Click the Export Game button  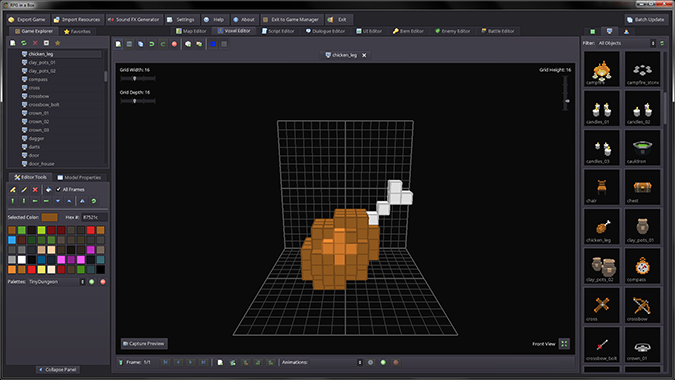(x=27, y=19)
